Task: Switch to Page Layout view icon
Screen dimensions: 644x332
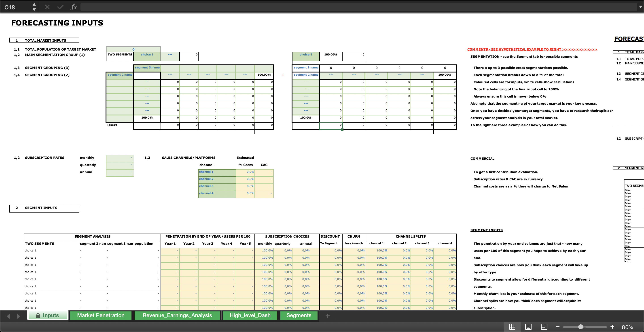Action: coord(528,327)
